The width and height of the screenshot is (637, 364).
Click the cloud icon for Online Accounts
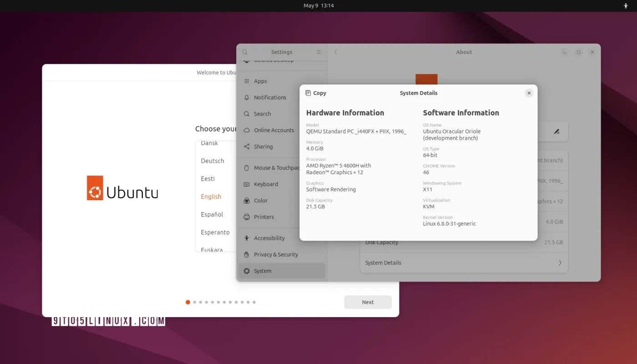point(247,130)
